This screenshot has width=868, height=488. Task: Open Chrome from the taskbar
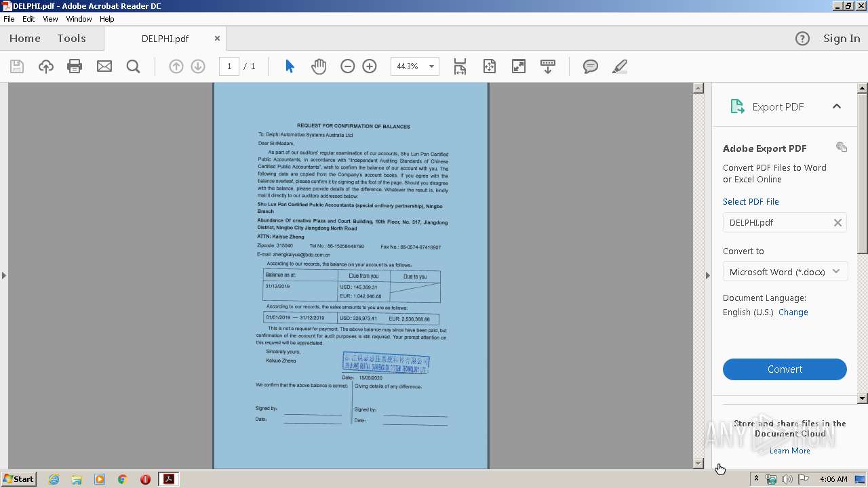tap(123, 479)
